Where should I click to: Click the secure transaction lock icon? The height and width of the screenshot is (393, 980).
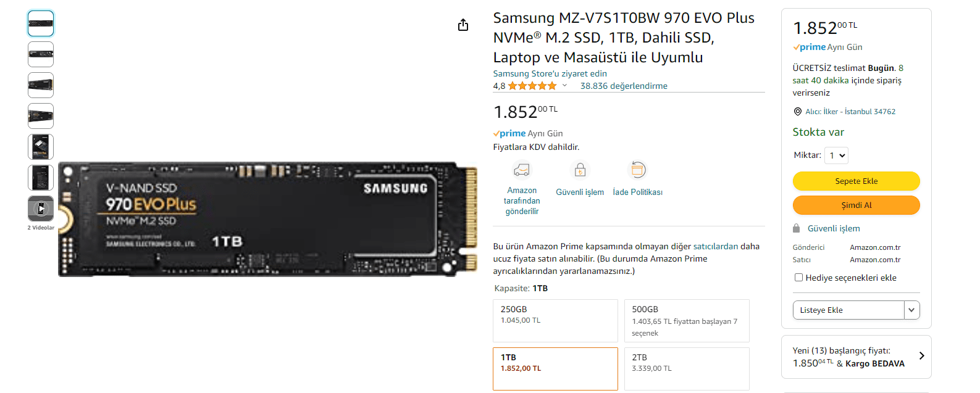580,170
